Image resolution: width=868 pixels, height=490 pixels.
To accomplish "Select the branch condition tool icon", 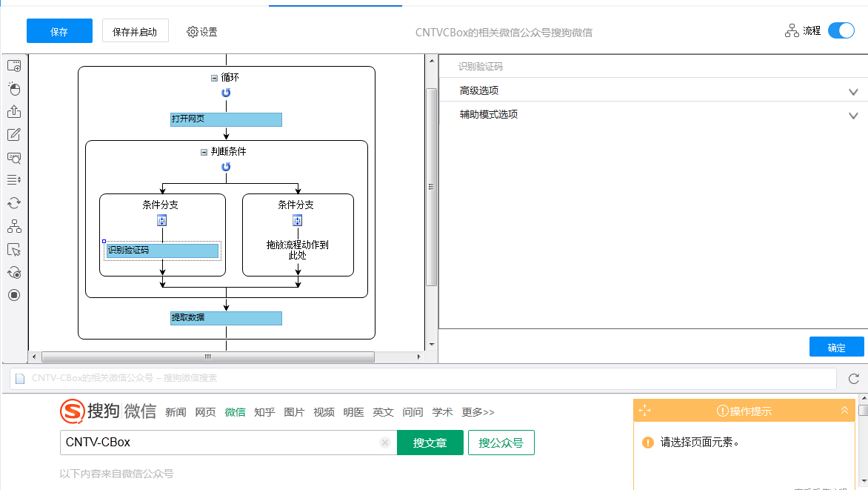I will (x=14, y=226).
